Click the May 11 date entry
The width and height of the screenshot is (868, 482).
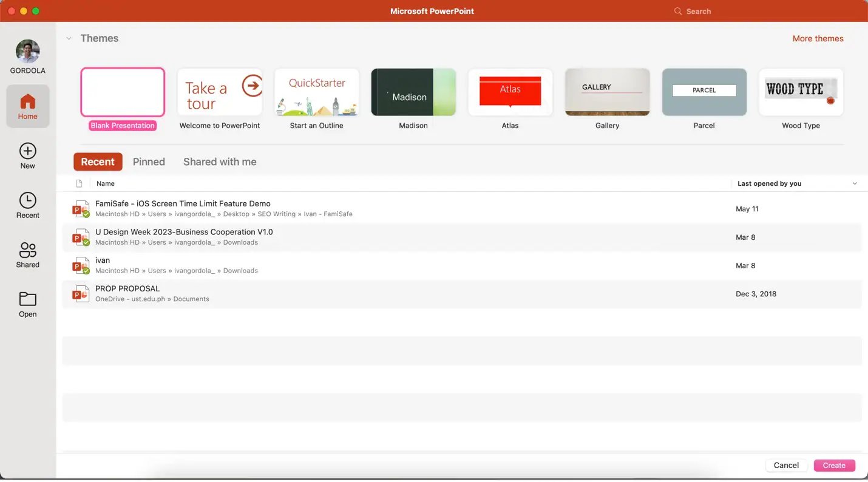[x=747, y=209]
